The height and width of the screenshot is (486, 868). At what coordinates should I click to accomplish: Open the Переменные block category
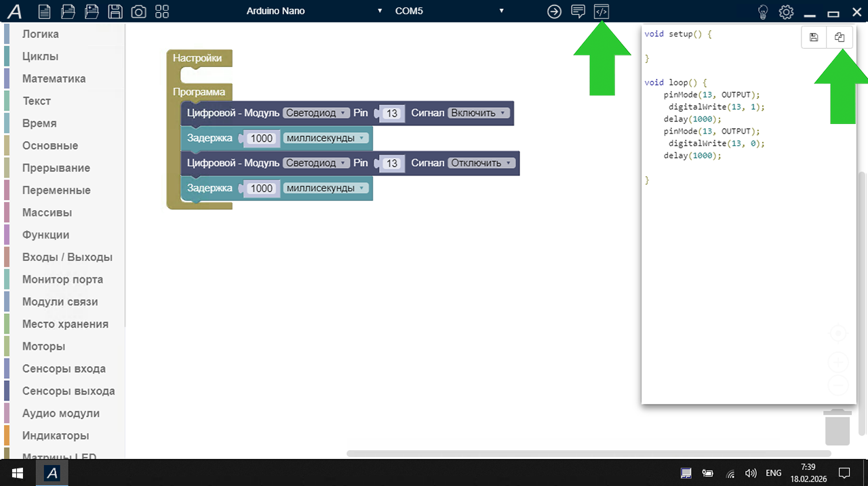56,190
